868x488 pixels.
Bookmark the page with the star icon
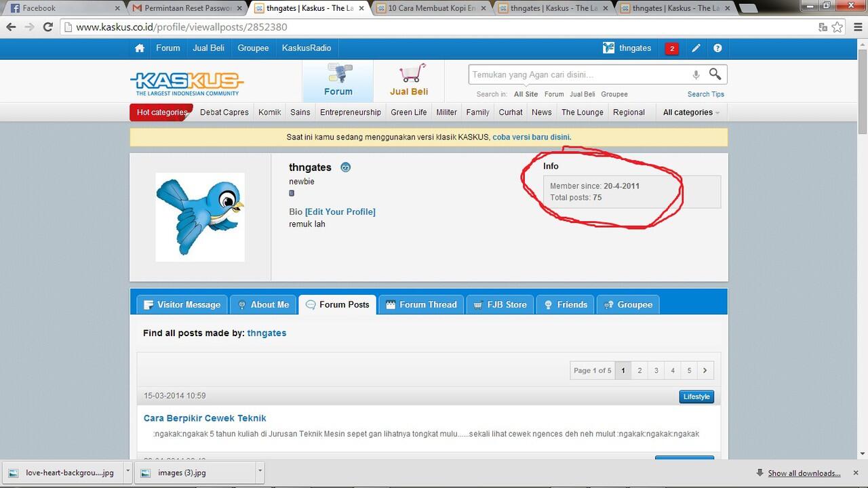coord(837,27)
